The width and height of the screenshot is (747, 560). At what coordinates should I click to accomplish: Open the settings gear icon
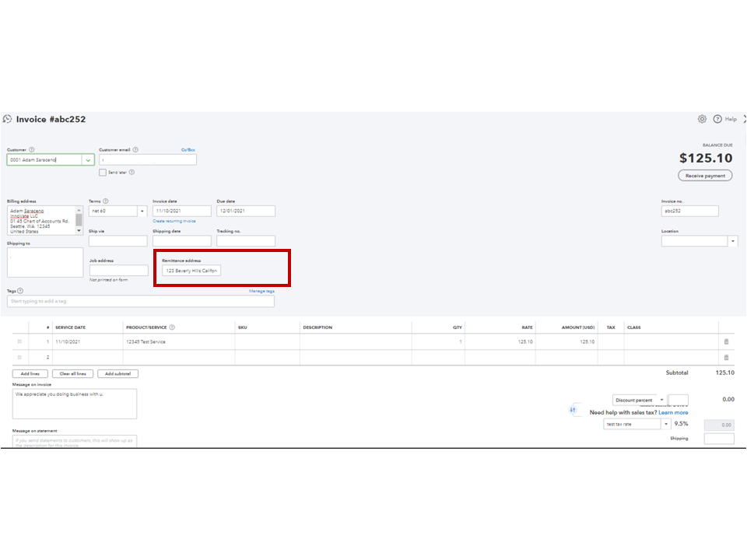(x=702, y=119)
